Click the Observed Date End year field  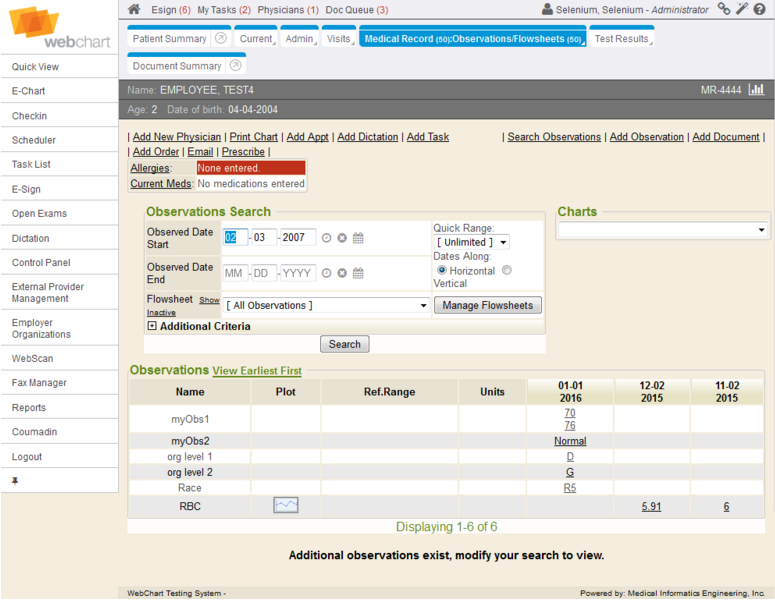pyautogui.click(x=298, y=273)
